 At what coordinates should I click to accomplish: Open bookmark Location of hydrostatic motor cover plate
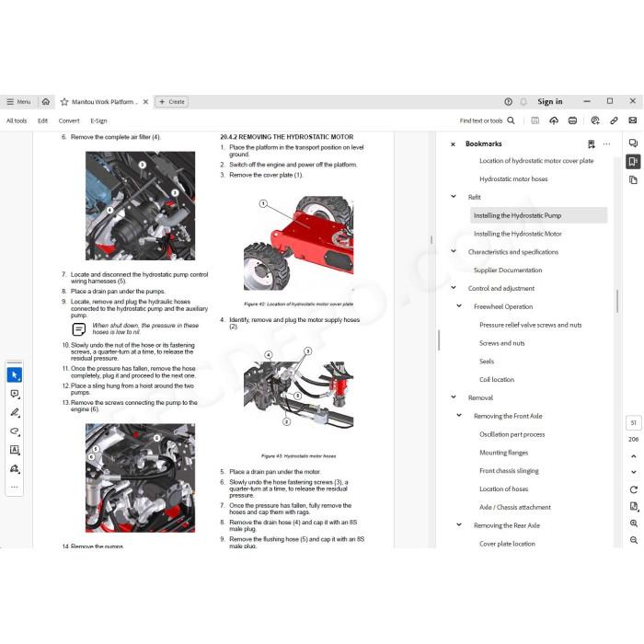536,161
